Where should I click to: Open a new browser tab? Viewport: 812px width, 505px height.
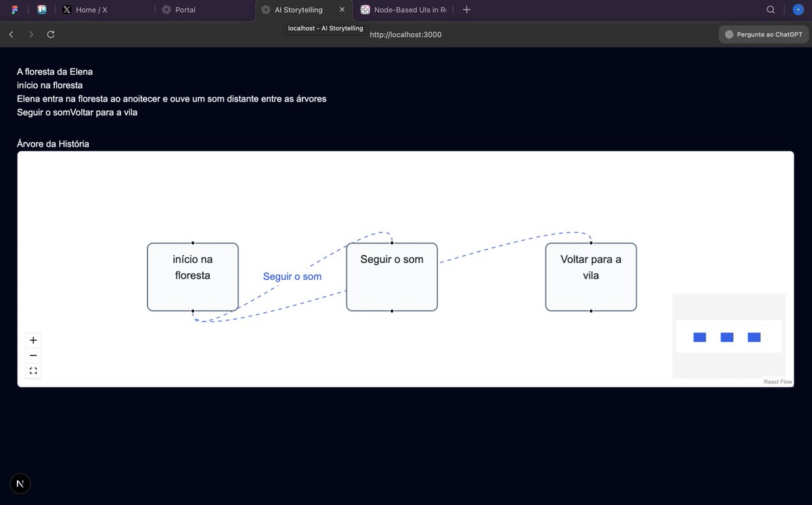point(467,10)
